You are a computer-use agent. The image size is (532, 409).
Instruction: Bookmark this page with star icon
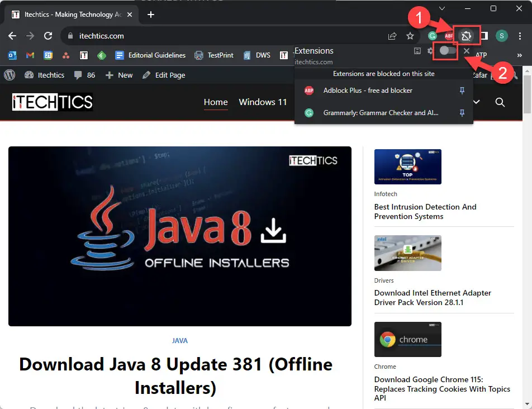pos(410,36)
